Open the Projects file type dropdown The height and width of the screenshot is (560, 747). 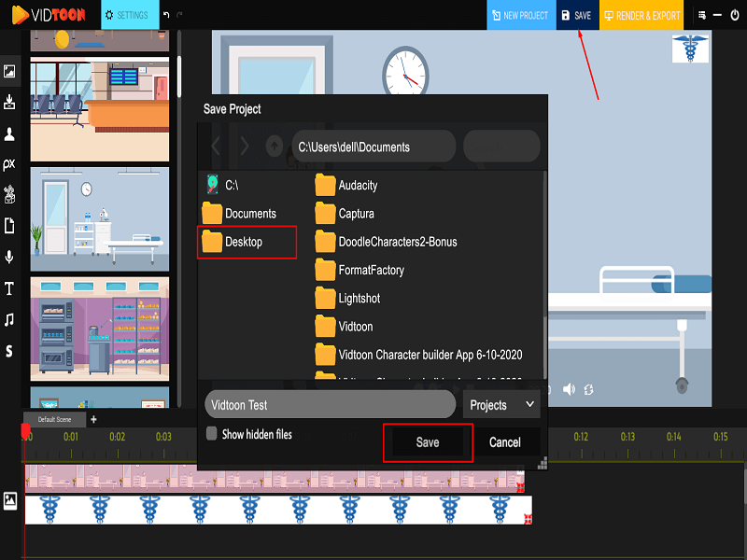pos(501,405)
